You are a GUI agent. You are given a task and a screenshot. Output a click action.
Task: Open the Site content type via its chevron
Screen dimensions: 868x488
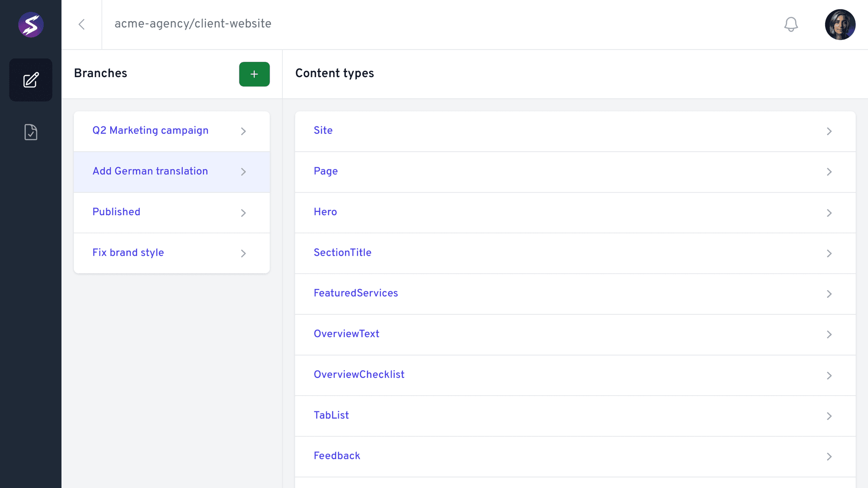click(x=829, y=131)
